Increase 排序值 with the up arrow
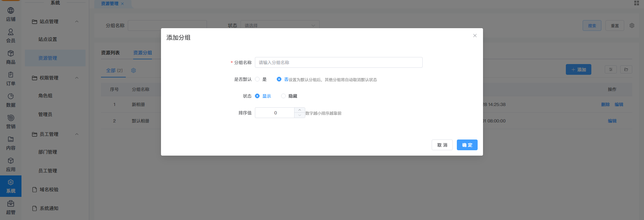 point(300,110)
